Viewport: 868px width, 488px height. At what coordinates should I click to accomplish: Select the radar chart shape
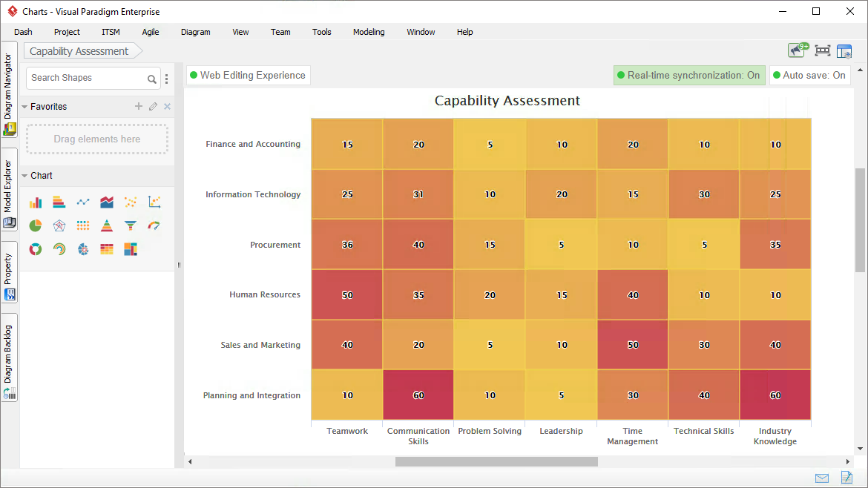pyautogui.click(x=59, y=225)
